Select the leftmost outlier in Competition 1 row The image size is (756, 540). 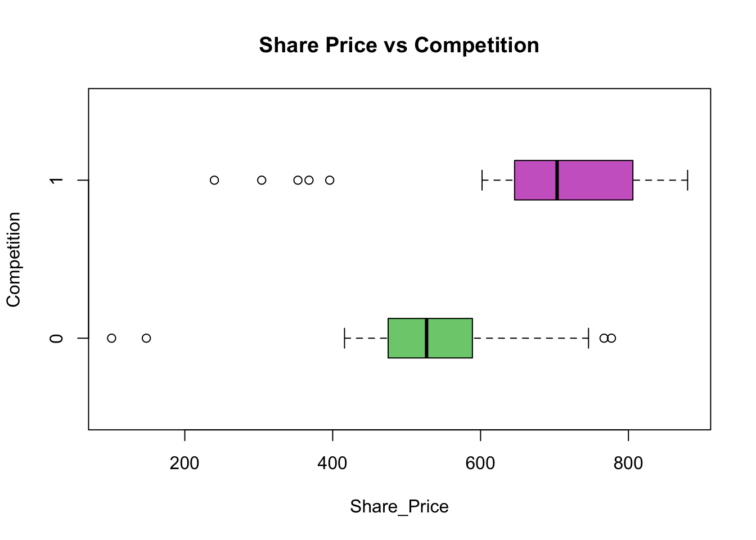214,180
